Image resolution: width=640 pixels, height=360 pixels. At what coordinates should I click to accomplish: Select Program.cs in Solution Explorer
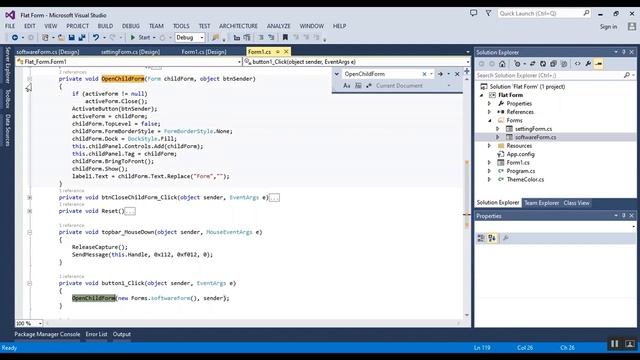click(520, 171)
